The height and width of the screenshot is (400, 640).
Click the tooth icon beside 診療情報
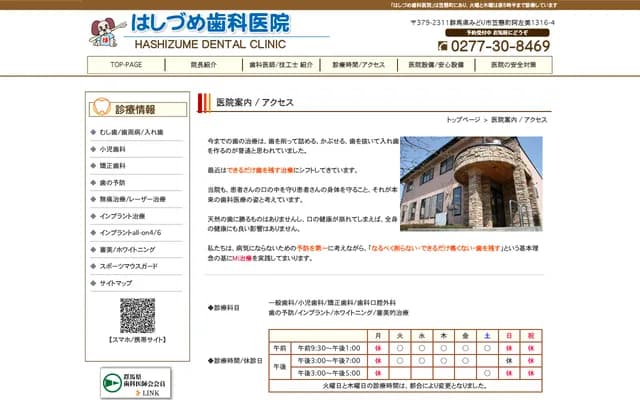coord(100,109)
